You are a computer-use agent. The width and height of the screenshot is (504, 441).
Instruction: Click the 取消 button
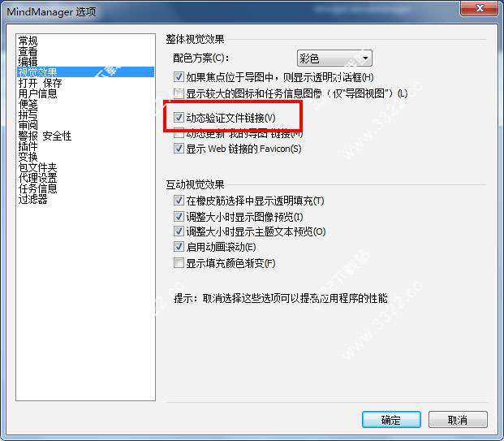[x=458, y=419]
